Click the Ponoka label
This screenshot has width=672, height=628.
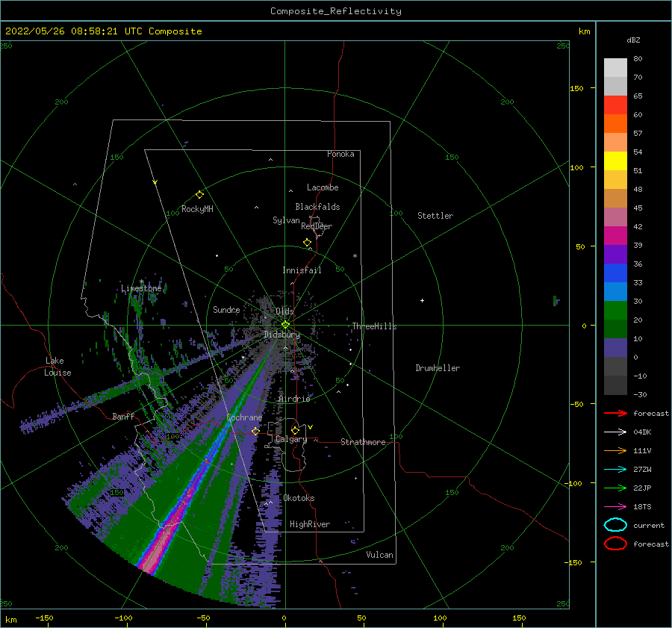340,154
